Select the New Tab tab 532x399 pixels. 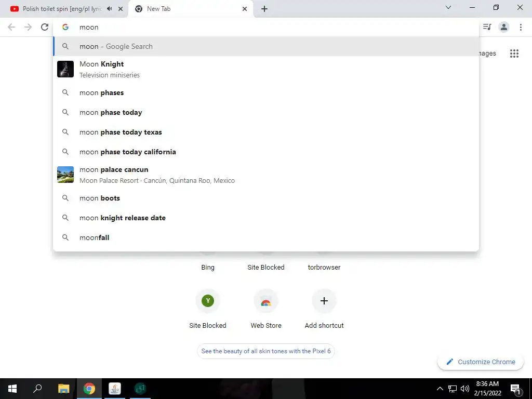[x=190, y=9]
